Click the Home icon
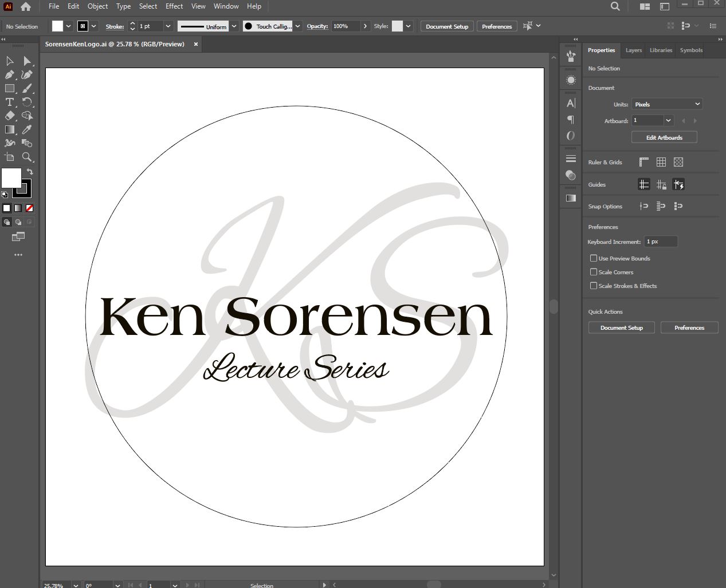726x588 pixels. (x=26, y=7)
